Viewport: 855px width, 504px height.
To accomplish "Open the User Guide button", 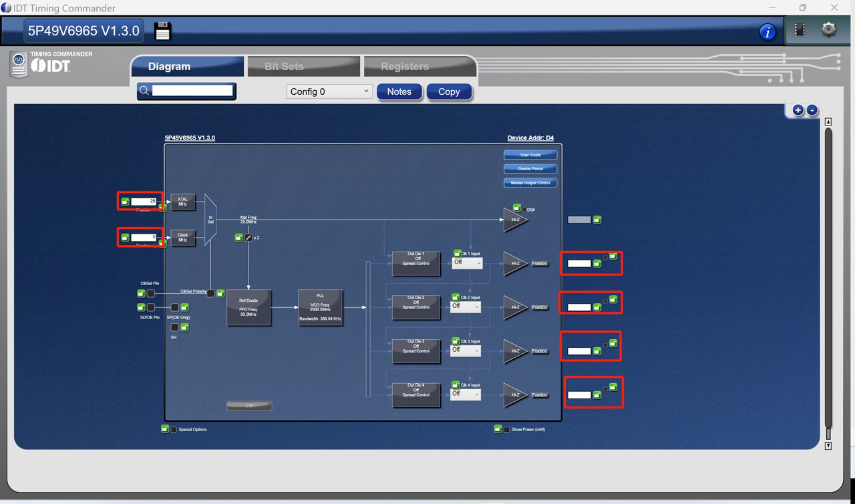I will coord(530,155).
